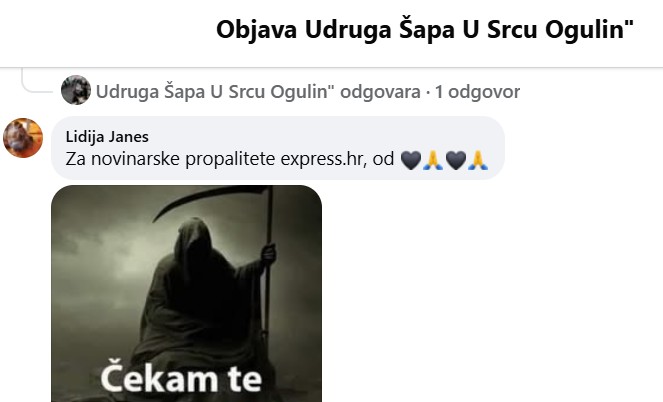The image size is (663, 402).
Task: Click 'Za novinarske propalitete' comment text
Action: click(171, 159)
